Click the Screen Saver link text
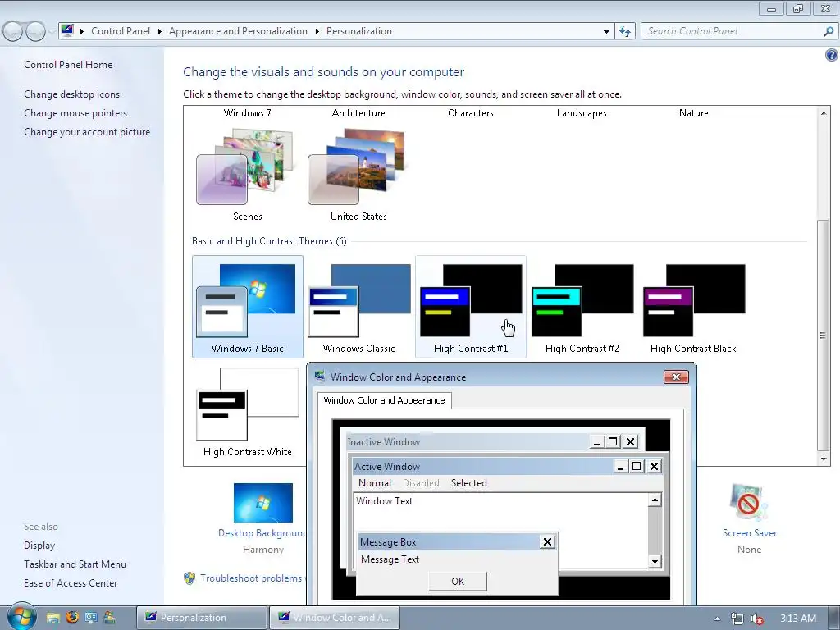Image resolution: width=840 pixels, height=630 pixels. (x=750, y=533)
